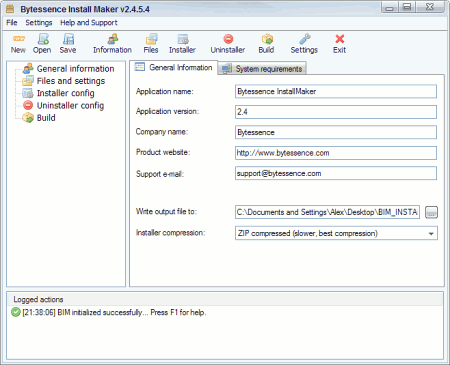
Task: Open a project with the Open toolbar icon
Action: [42, 44]
